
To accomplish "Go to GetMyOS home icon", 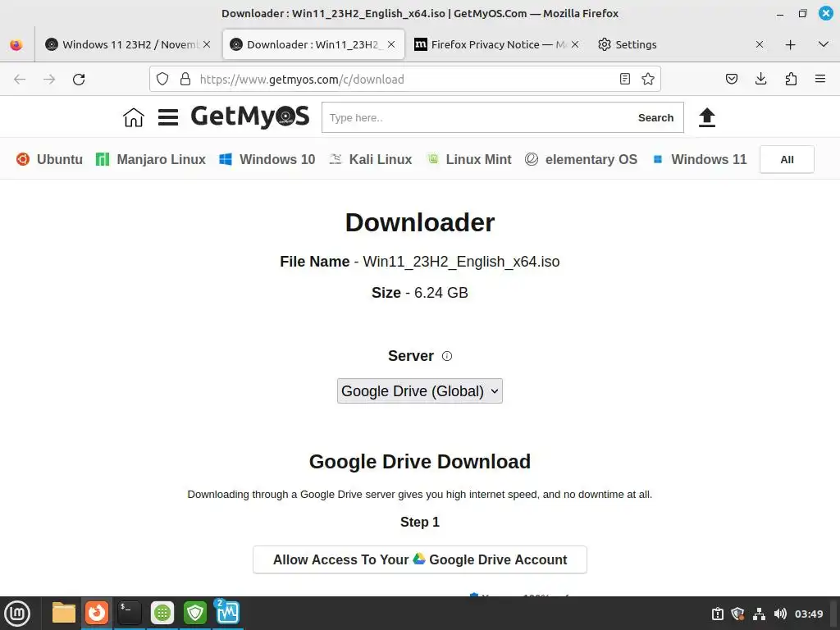I will point(134,117).
